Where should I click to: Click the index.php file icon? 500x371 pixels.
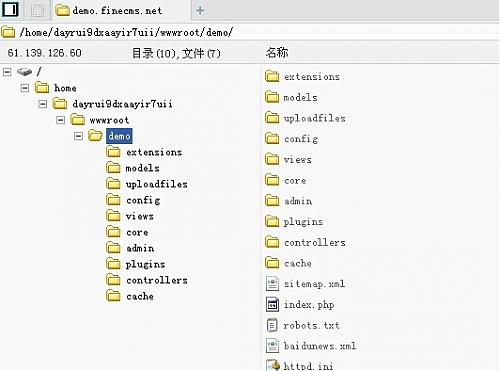pyautogui.click(x=272, y=304)
